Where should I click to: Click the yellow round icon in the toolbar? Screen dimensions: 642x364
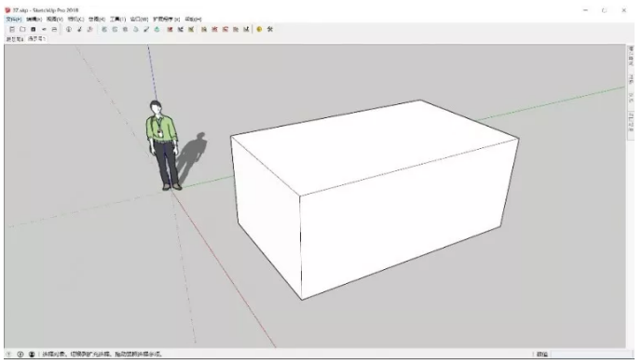pyautogui.click(x=259, y=30)
